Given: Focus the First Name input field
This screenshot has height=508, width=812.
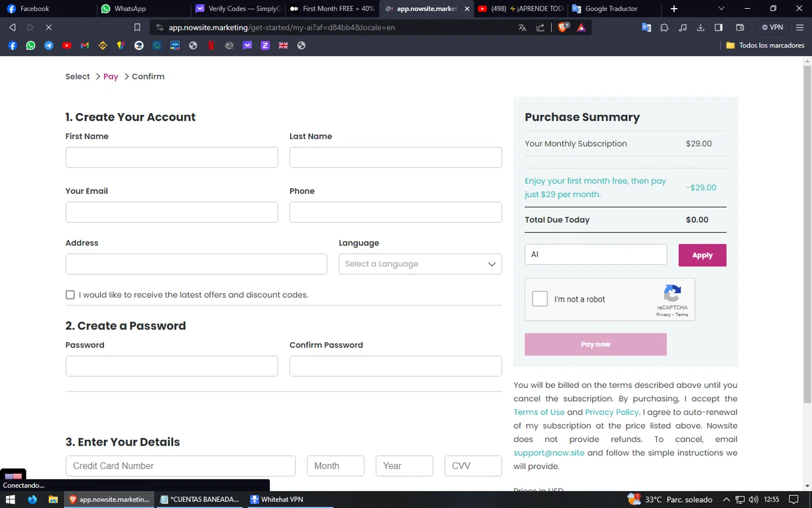Looking at the screenshot, I should [172, 157].
